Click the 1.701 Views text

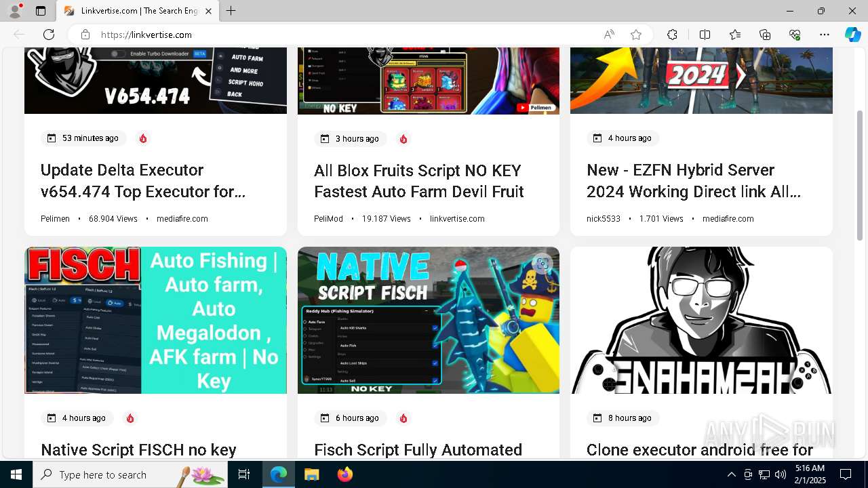point(661,219)
